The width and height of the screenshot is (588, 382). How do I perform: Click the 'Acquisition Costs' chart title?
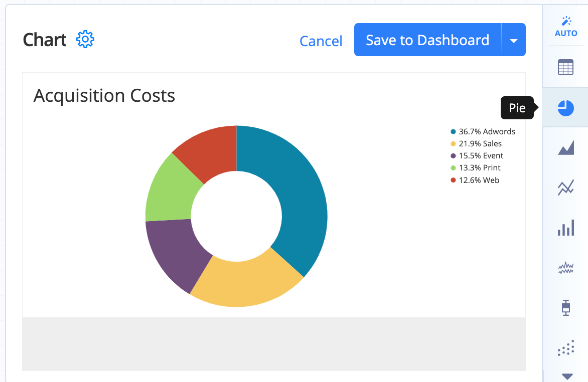coord(104,96)
